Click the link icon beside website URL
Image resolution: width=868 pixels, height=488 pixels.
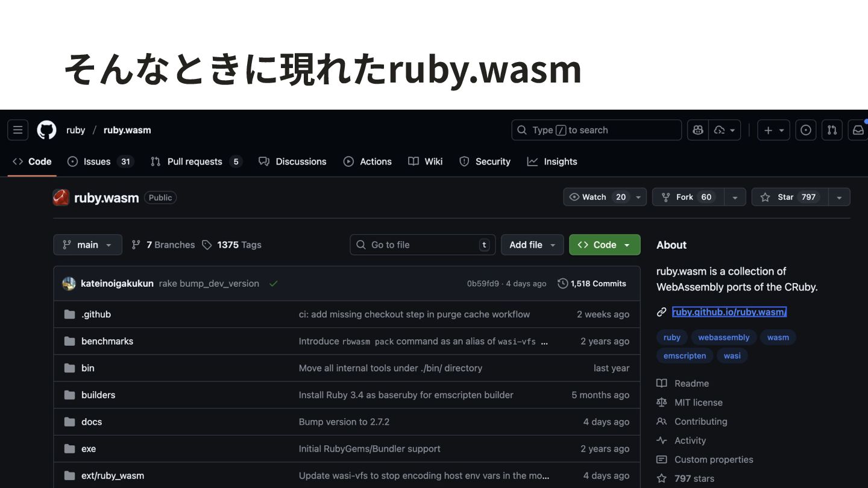(662, 312)
